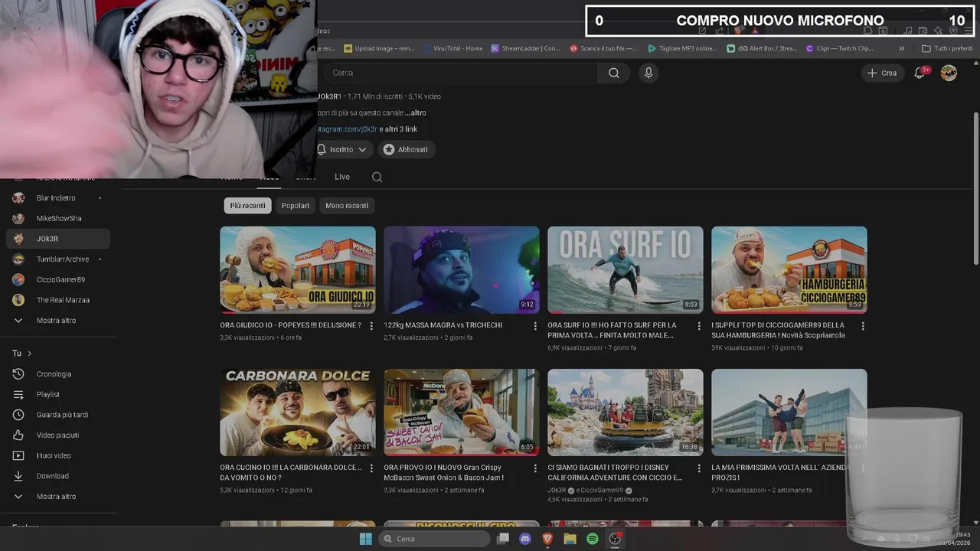Open TumblurrArchive subscription in sidebar
The width and height of the screenshot is (980, 551).
(x=58, y=259)
